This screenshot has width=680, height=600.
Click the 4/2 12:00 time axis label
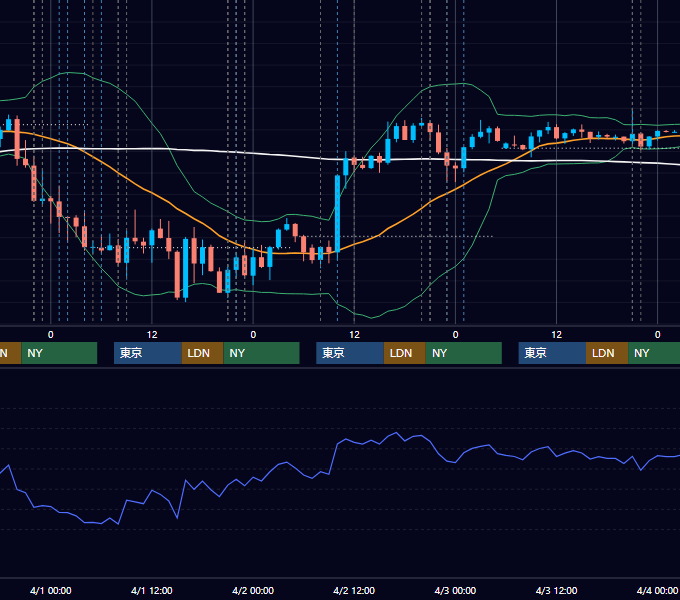pyautogui.click(x=354, y=590)
